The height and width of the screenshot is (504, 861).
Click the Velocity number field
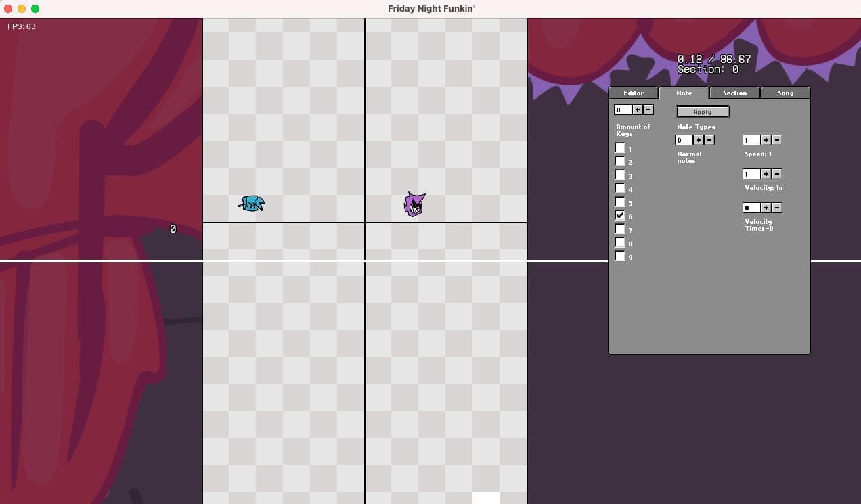[751, 174]
